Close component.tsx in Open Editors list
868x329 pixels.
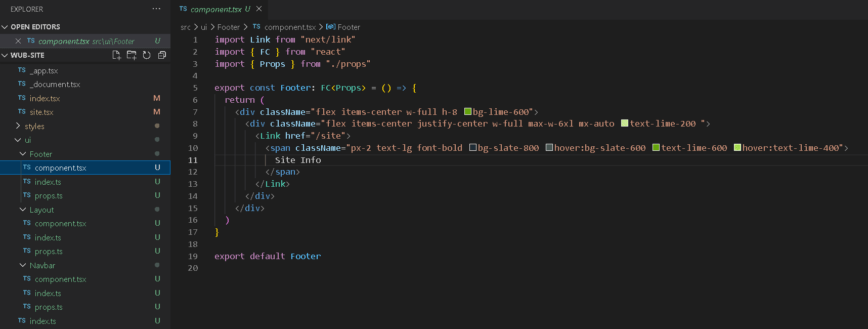coord(18,41)
